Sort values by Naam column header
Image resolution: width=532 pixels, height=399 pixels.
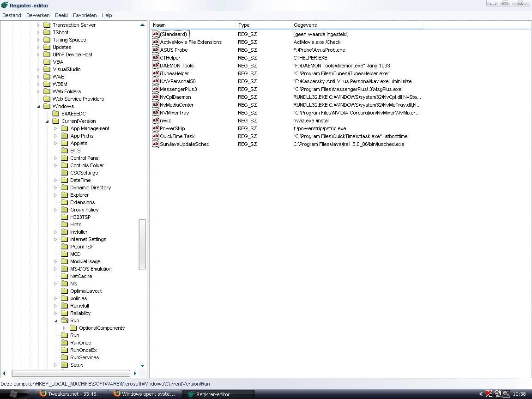coord(192,25)
